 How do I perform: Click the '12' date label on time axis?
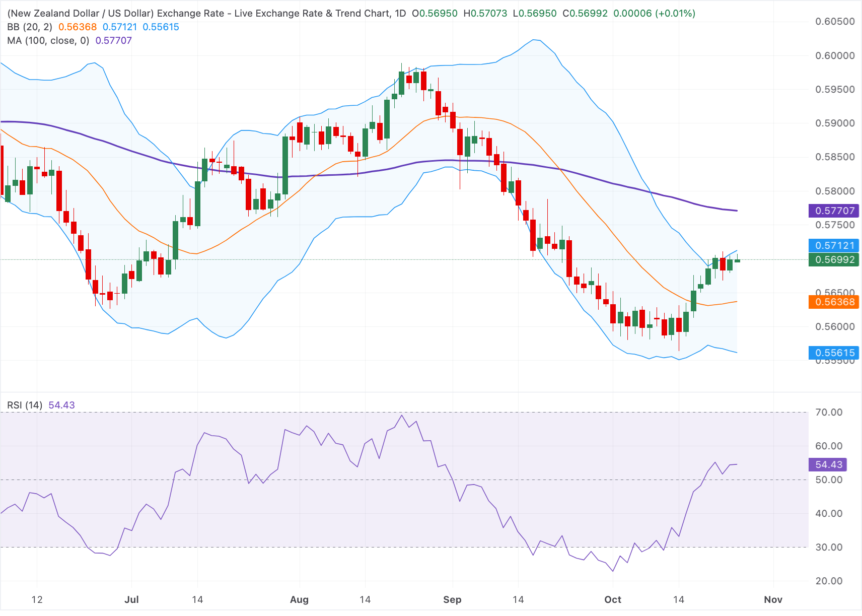click(37, 600)
